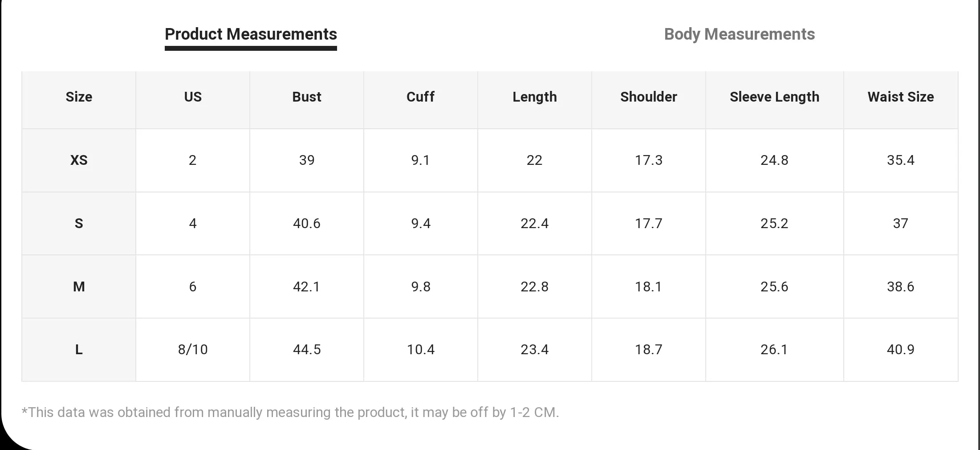Click the manual measurement disclaimer note
The width and height of the screenshot is (980, 450).
tap(290, 412)
